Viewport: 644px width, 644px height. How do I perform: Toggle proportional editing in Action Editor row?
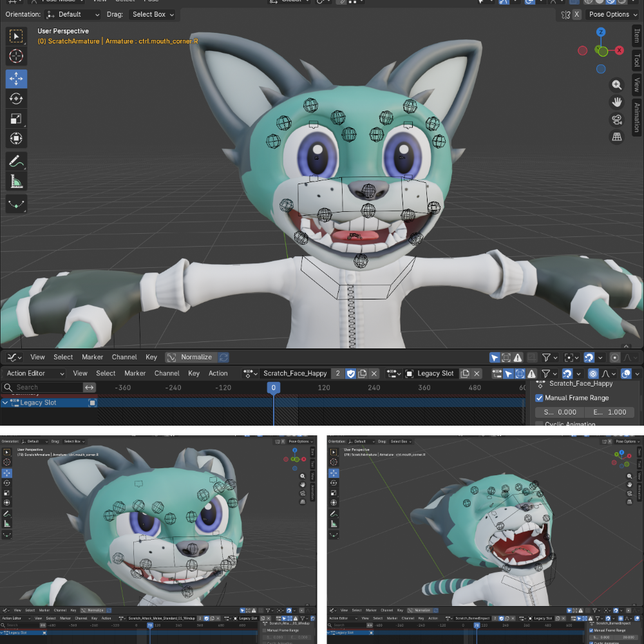(x=593, y=374)
